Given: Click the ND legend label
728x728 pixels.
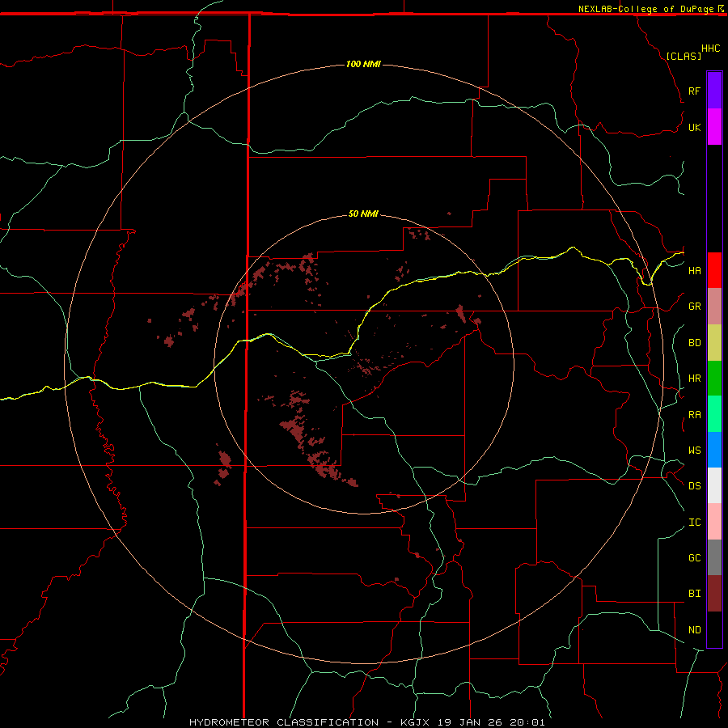Looking at the screenshot, I should tap(694, 630).
